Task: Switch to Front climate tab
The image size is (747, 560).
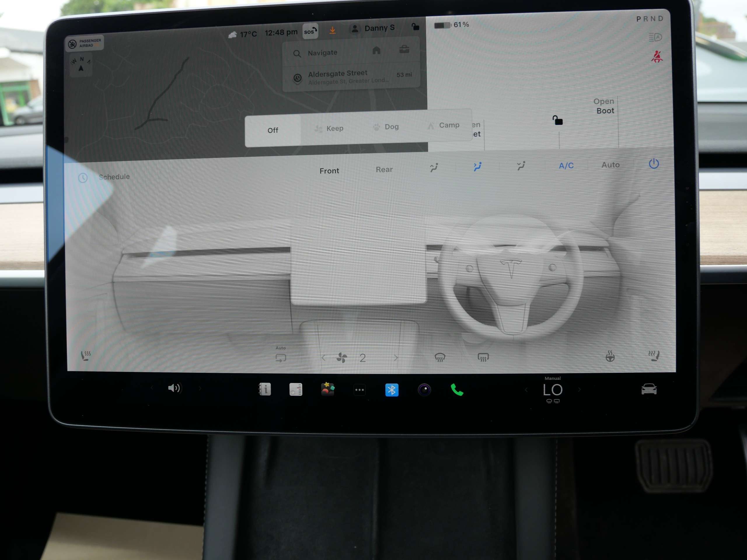Action: coord(329,171)
